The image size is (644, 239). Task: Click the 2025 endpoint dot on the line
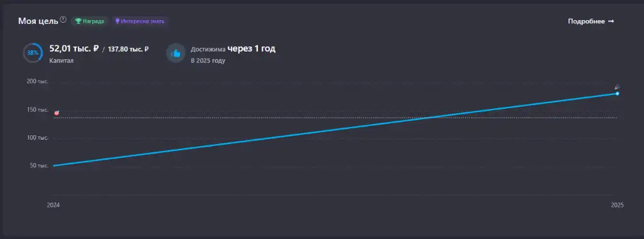coord(618,94)
